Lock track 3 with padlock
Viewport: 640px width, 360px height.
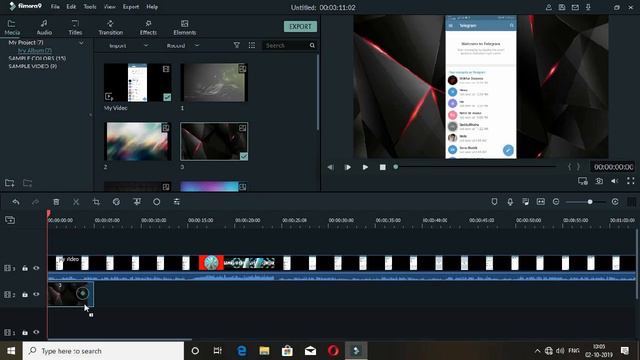point(25,268)
